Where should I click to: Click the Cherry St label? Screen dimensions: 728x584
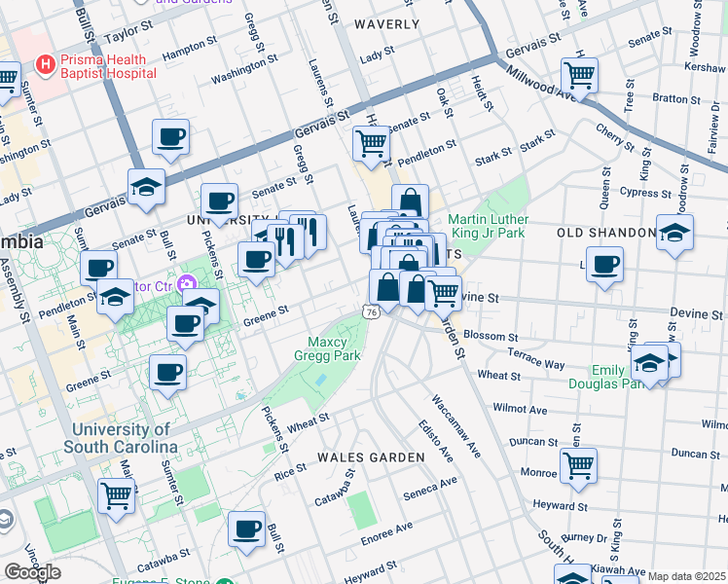pyautogui.click(x=615, y=137)
